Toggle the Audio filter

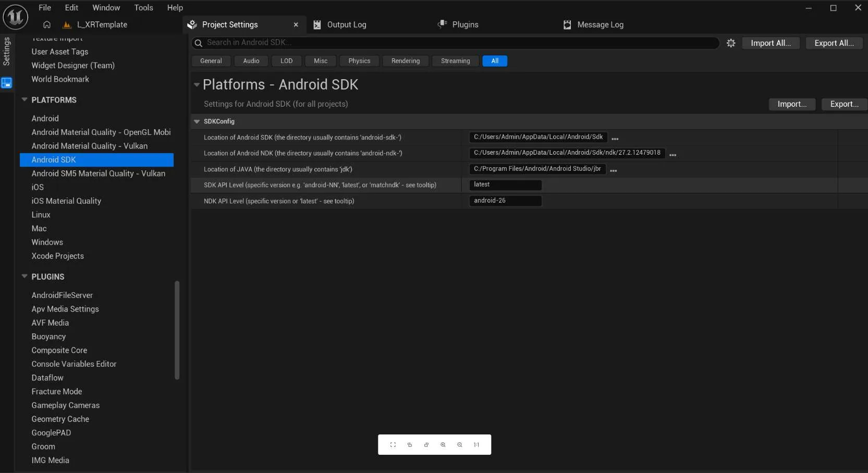coord(251,61)
